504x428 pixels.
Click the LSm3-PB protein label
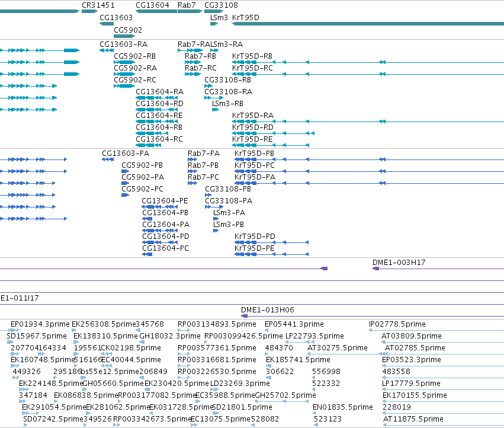pos(229,224)
